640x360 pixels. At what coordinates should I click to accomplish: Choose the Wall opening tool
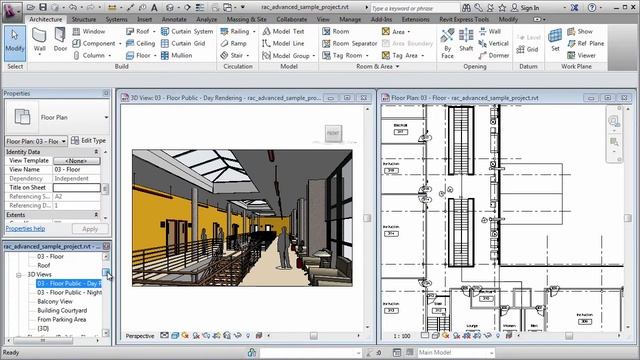489,31
